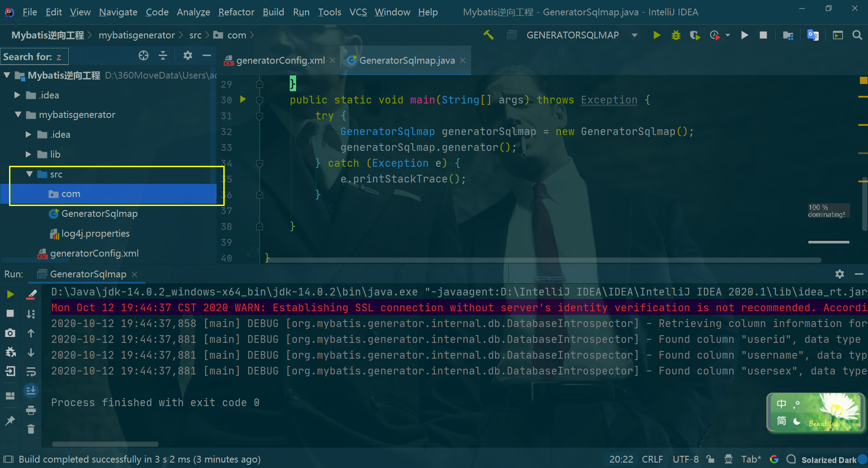Open Search Everywhere magnifier icon
The width and height of the screenshot is (868, 468).
857,35
